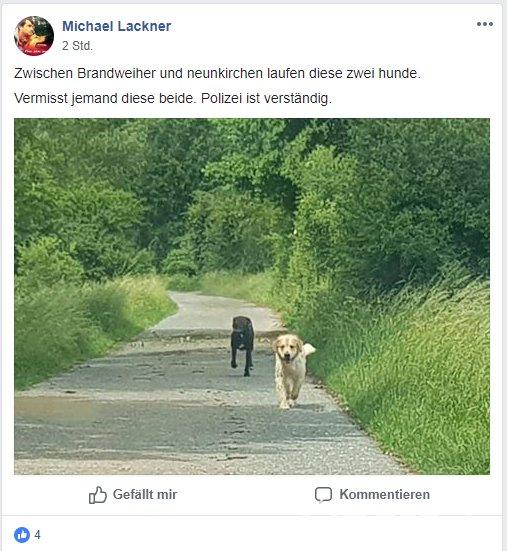The width and height of the screenshot is (507, 551).
Task: Show who reacted via count 4
Action: (38, 535)
